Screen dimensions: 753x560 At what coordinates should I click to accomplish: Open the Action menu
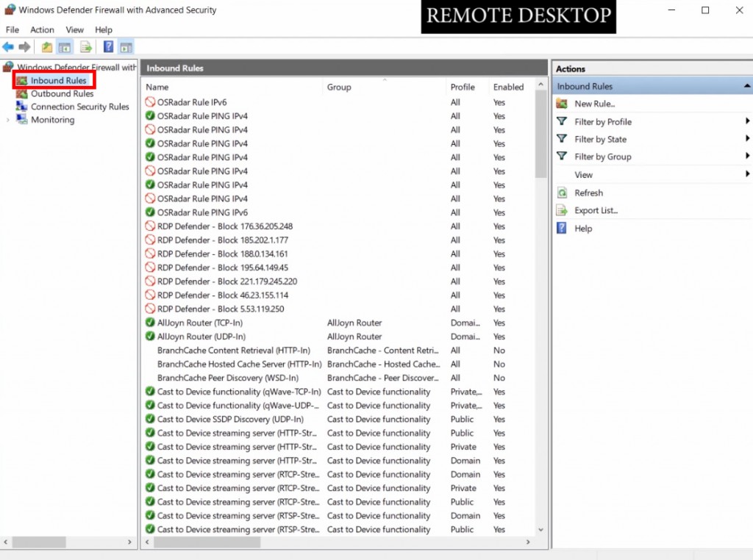tap(42, 29)
